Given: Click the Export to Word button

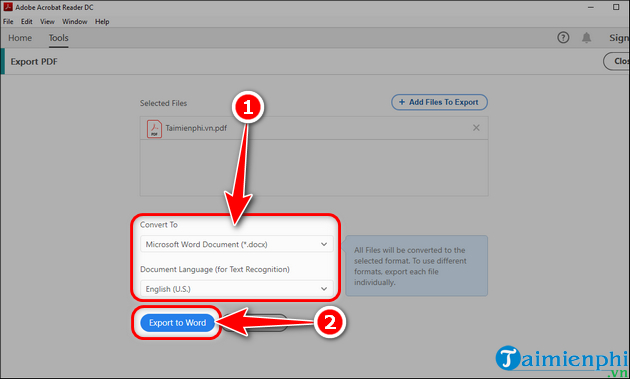Looking at the screenshot, I should (x=177, y=323).
